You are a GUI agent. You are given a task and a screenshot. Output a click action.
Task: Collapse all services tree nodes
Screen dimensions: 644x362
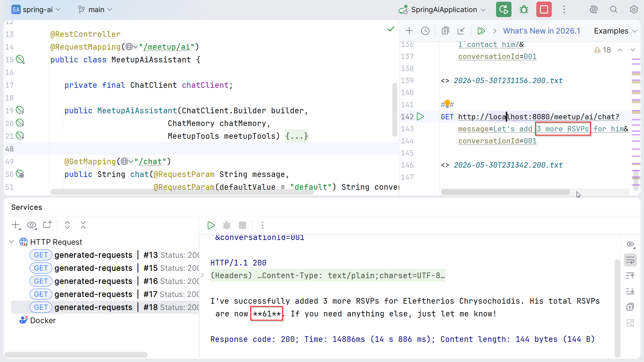click(83, 225)
